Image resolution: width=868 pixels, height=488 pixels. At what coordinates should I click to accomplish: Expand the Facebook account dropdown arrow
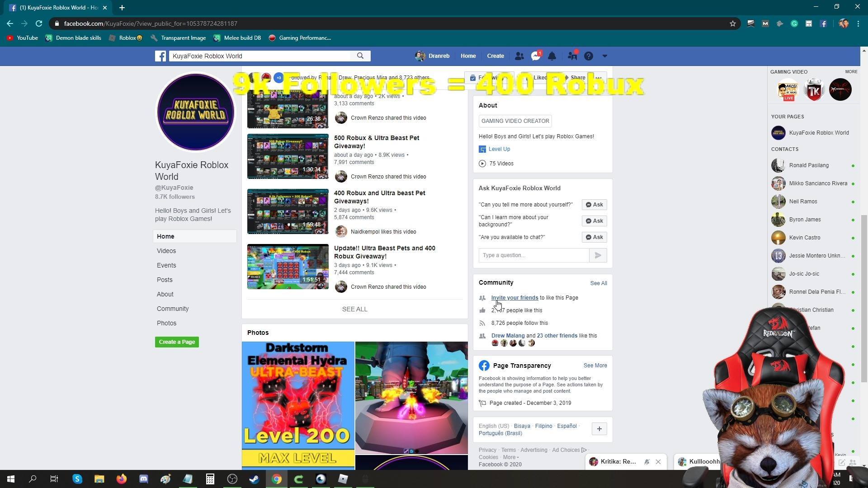tap(605, 56)
